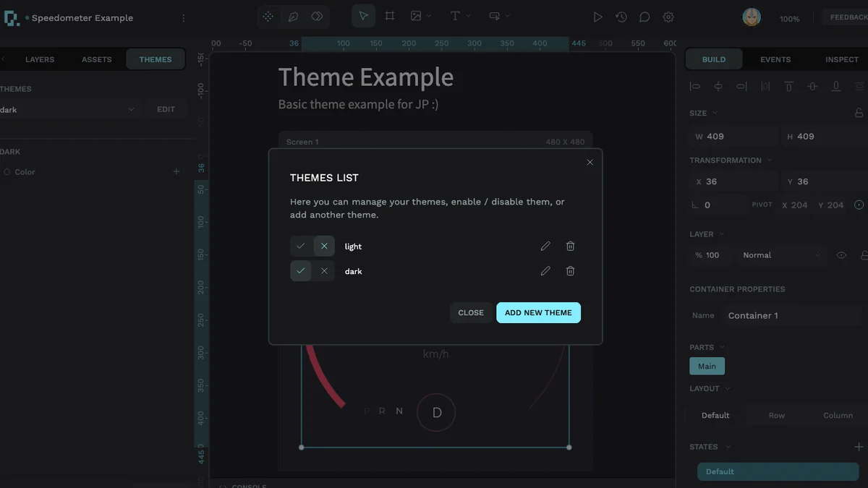Image resolution: width=868 pixels, height=488 pixels.
Task: Click the align horizontal center icon
Action: [718, 87]
